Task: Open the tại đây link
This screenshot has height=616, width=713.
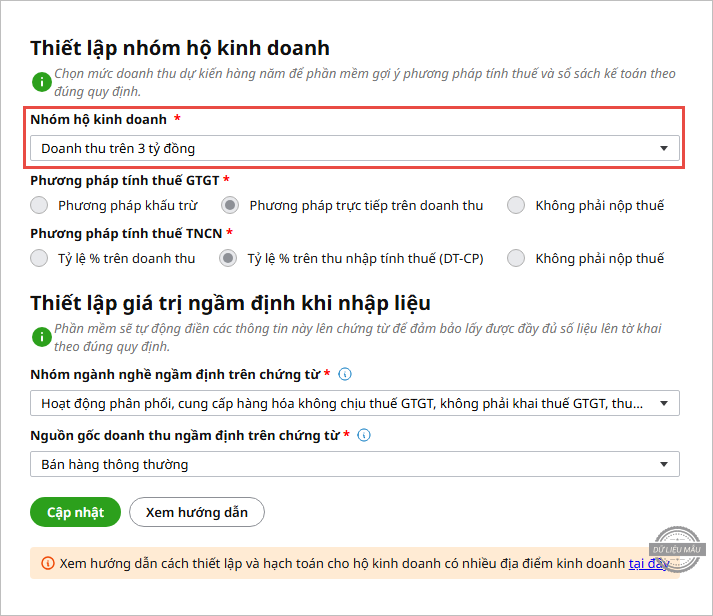Action: 648,564
